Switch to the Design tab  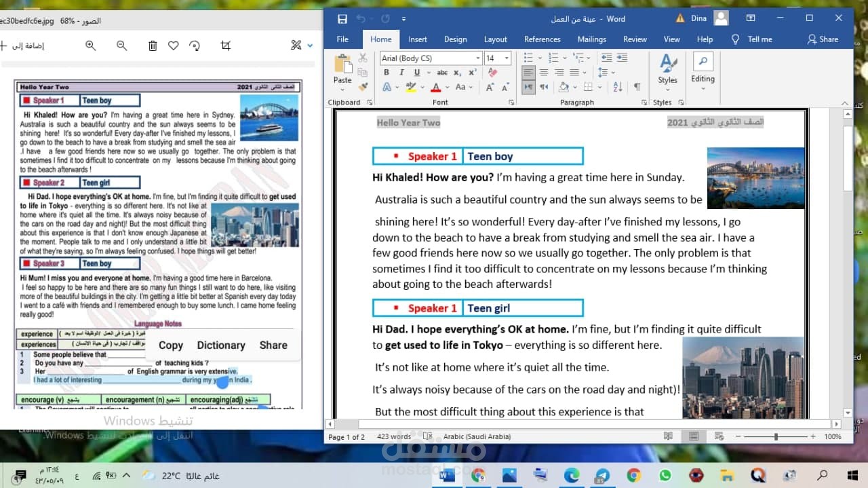click(x=455, y=39)
